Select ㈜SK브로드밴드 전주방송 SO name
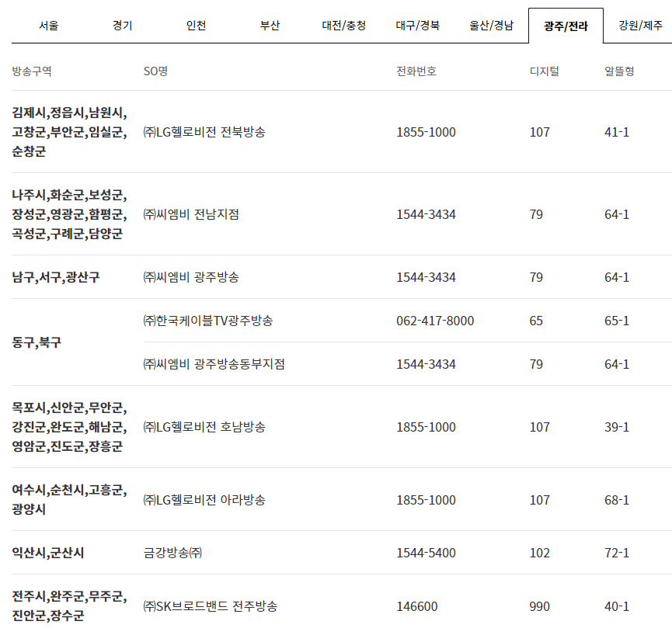The width and height of the screenshot is (672, 635). pyautogui.click(x=210, y=606)
